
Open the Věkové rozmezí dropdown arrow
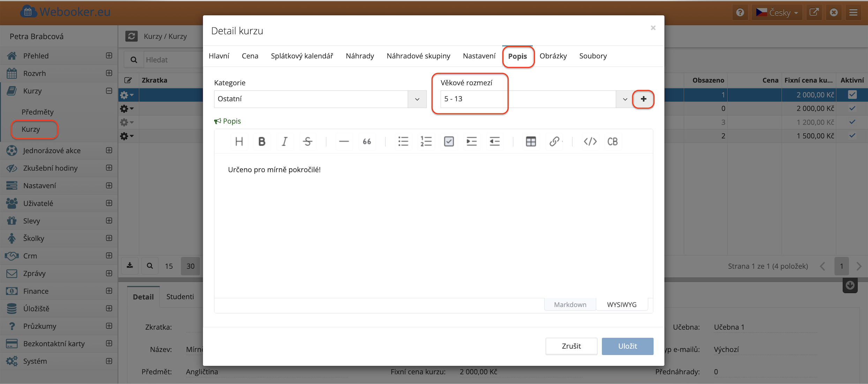coord(624,99)
